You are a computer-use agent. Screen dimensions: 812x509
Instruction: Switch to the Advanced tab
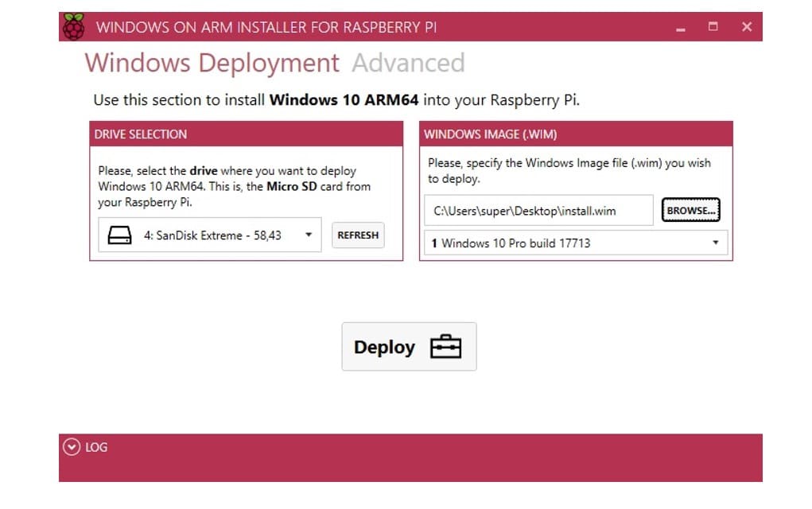point(408,63)
